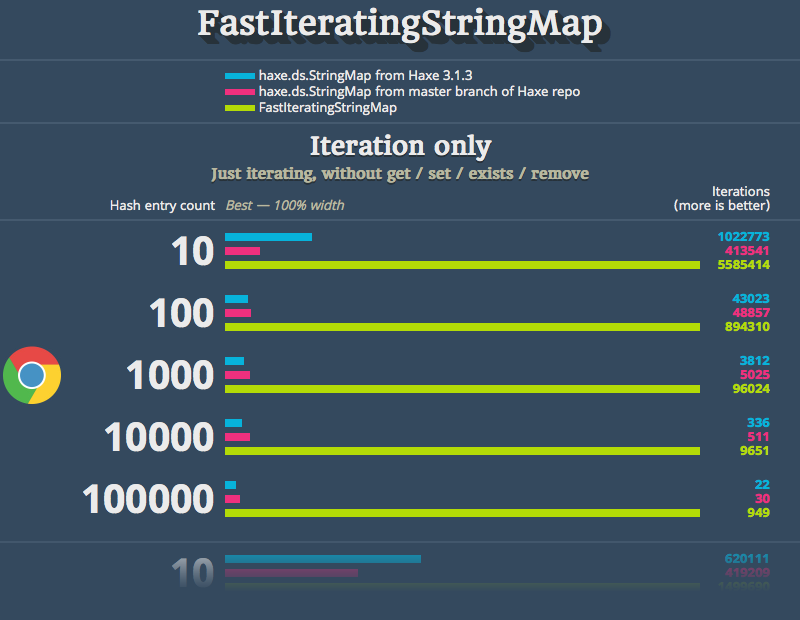This screenshot has height=620, width=800.
Task: Click the cyan bar for 100000 entries
Action: (x=231, y=485)
